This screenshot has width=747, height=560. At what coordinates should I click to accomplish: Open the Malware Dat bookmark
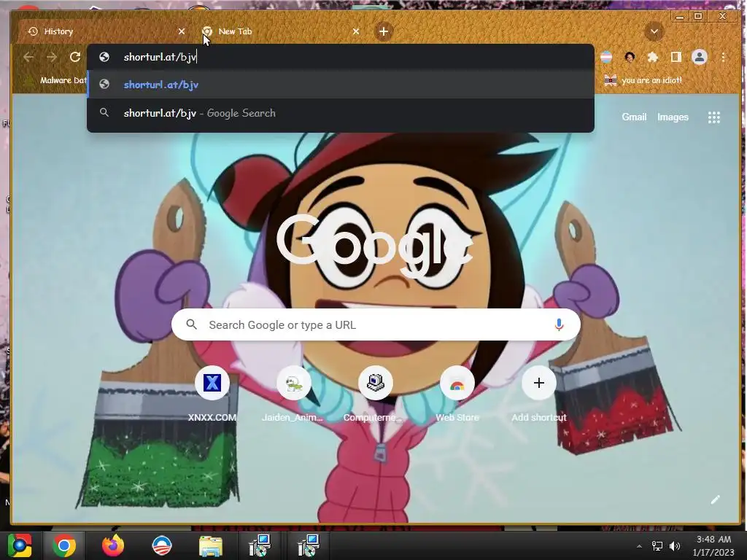pos(55,80)
